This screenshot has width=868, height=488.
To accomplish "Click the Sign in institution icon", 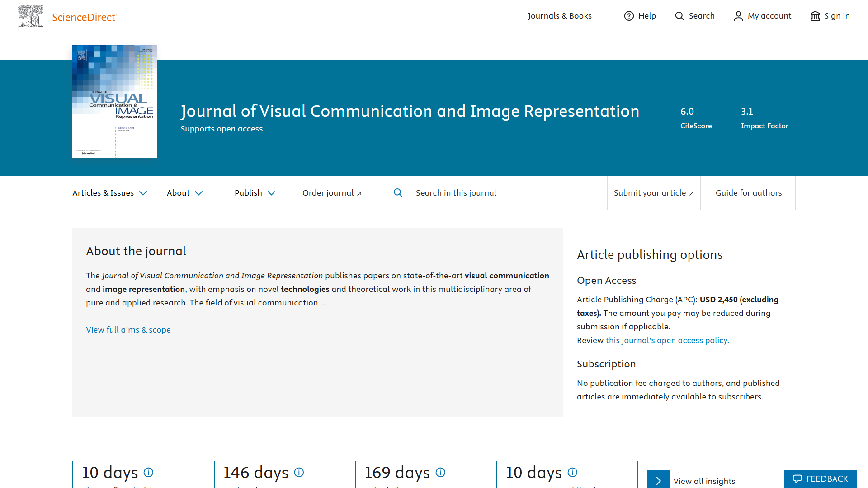I will pos(815,16).
